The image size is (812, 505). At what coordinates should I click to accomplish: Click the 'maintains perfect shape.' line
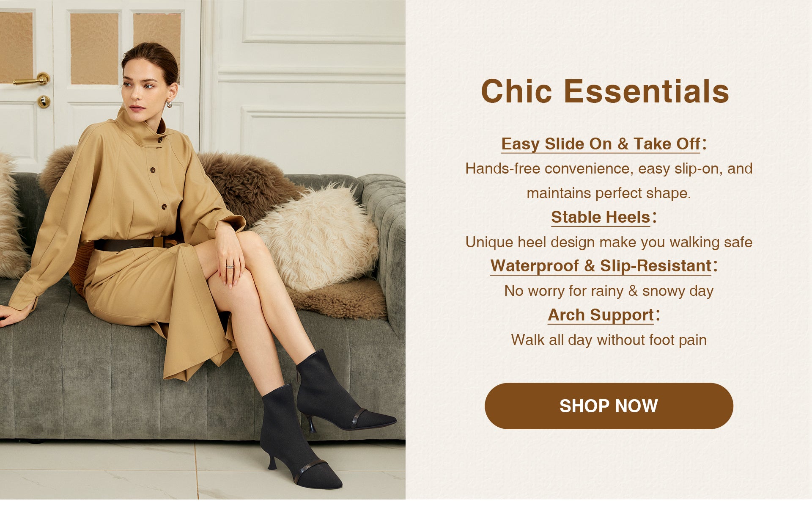[609, 193]
